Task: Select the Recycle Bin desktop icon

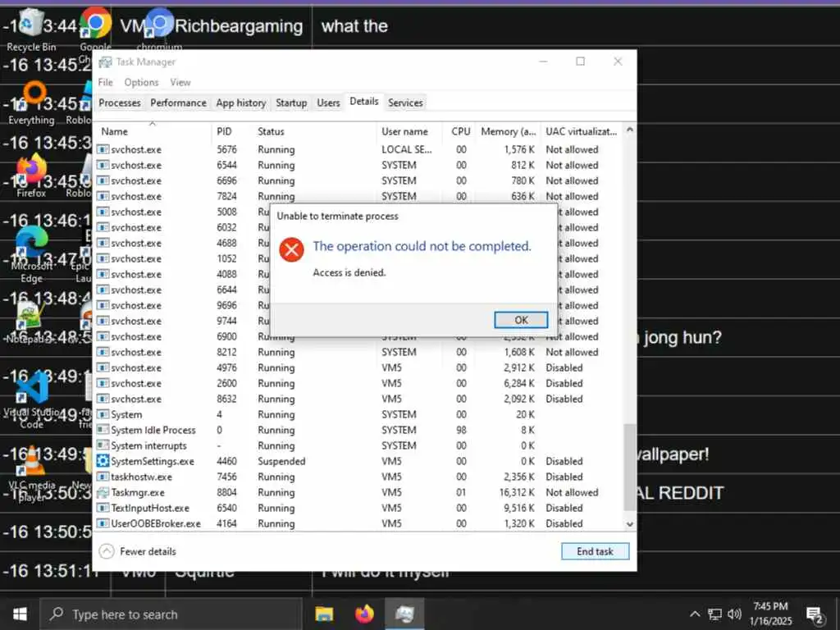Action: (31, 30)
